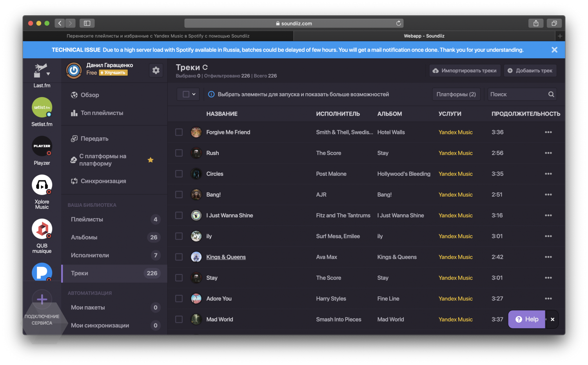Open the Kings & Queens track link
Screen dimensions: 588x365
(x=226, y=257)
